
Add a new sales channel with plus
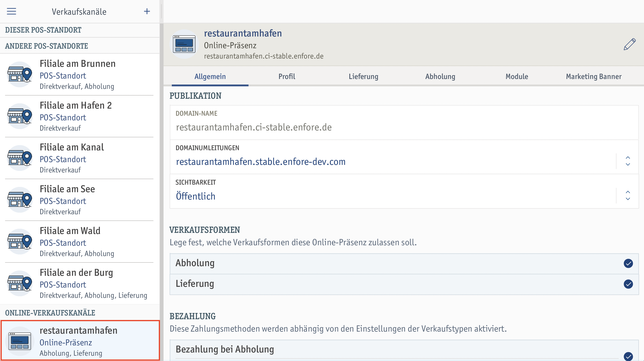coord(147,11)
